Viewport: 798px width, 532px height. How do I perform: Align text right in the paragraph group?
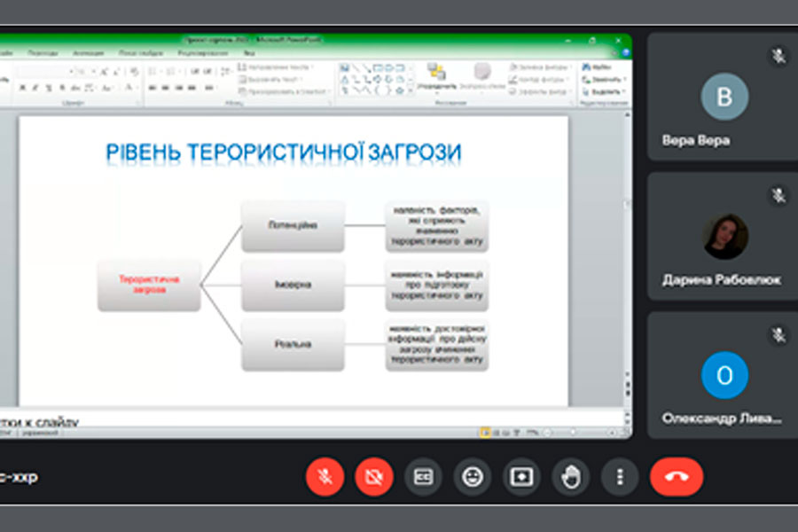178,88
